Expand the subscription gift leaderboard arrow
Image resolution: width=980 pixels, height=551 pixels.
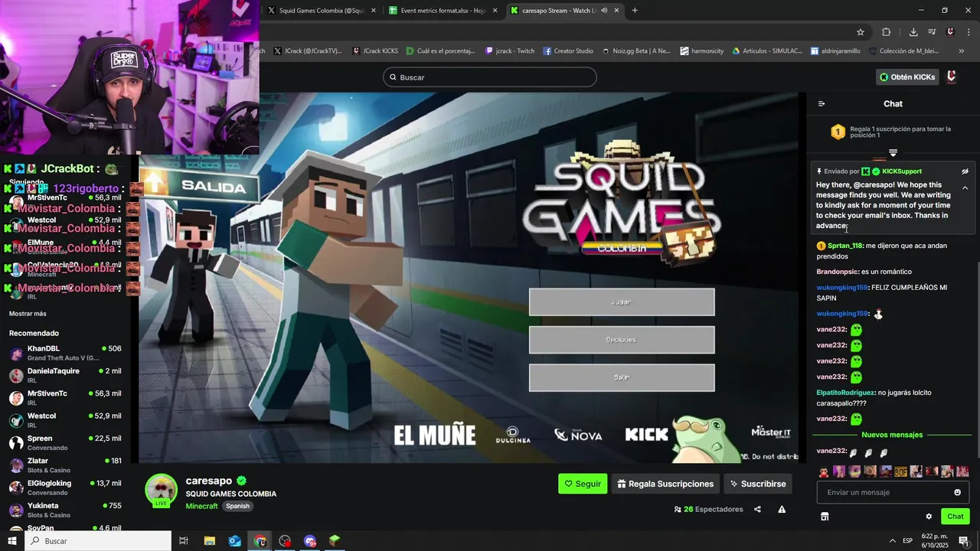(x=893, y=153)
